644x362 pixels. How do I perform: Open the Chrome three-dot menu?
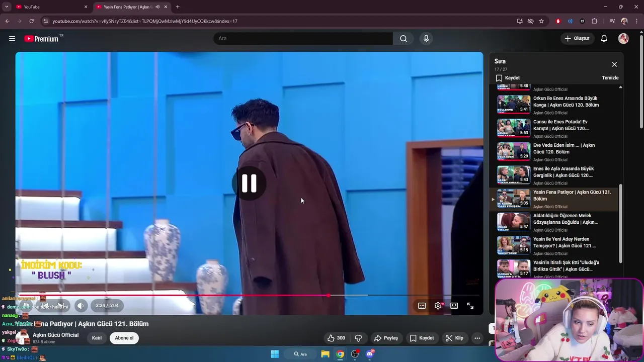(637, 21)
